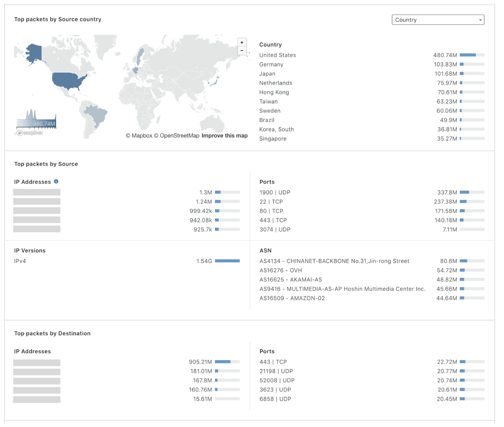Click AS16509 AMAZON-02 ASN entry
This screenshot has width=504, height=427.
pos(292,298)
